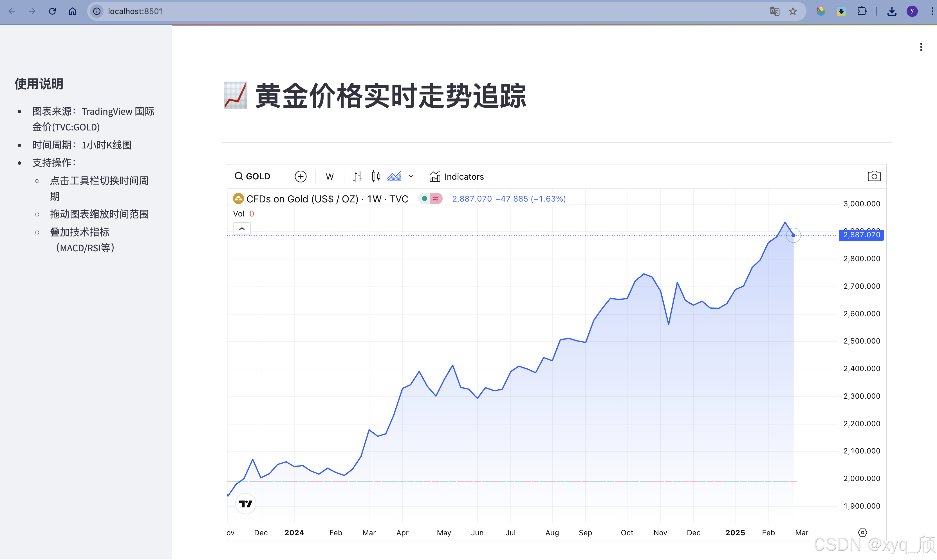The width and height of the screenshot is (937, 560).
Task: Open the W timeframe selector
Action: (329, 176)
